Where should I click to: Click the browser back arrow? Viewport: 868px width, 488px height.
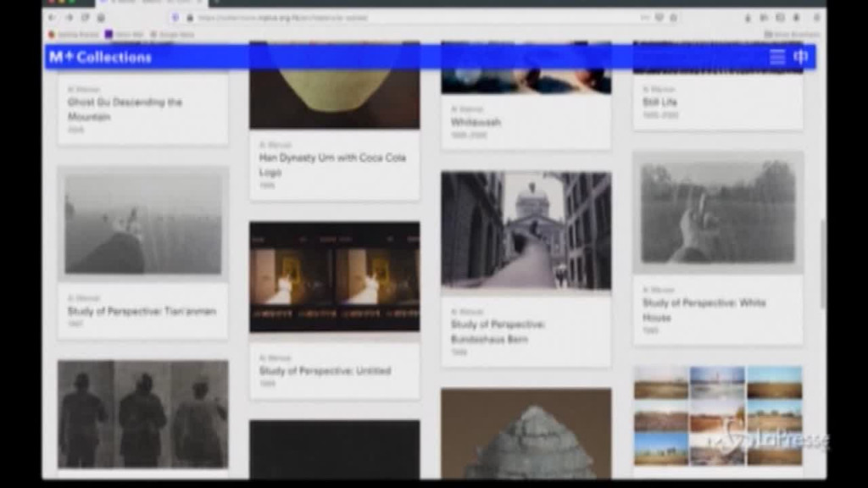coord(53,17)
